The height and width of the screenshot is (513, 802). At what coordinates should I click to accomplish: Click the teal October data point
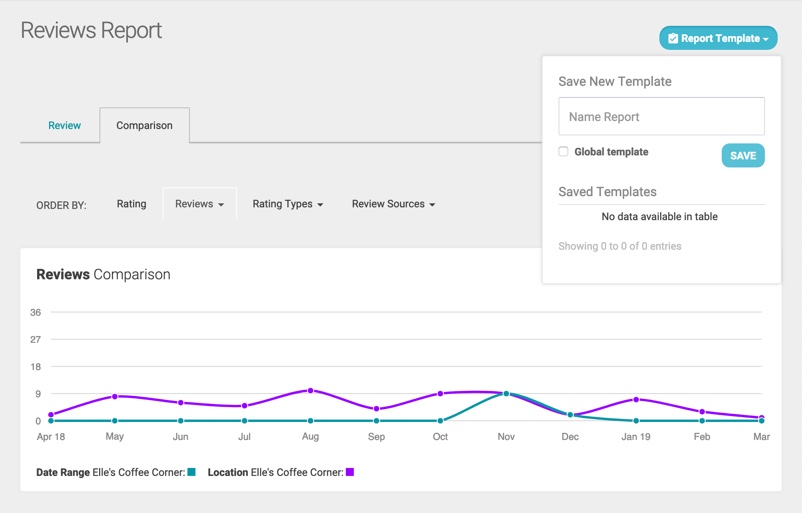[441, 421]
